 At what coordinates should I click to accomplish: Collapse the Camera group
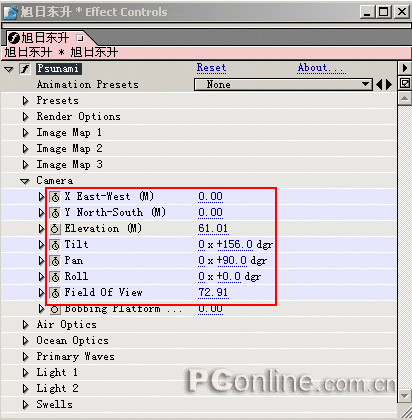click(x=25, y=181)
